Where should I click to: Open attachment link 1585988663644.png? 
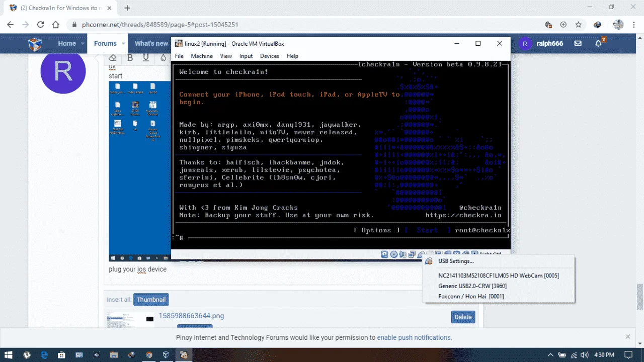click(x=191, y=316)
